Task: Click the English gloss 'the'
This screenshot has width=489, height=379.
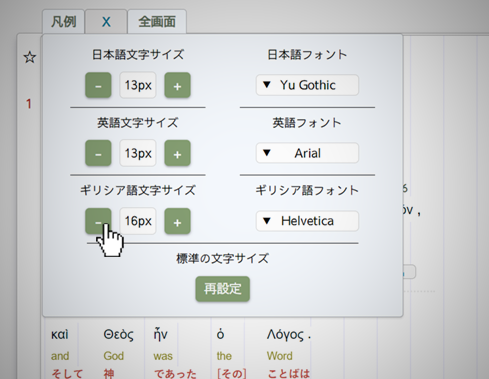Action: [224, 356]
